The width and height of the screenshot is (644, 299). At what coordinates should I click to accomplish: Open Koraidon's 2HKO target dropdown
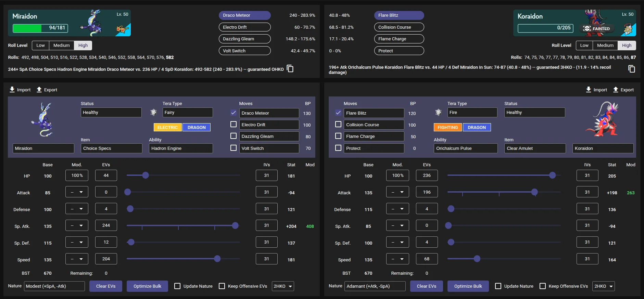click(604, 286)
